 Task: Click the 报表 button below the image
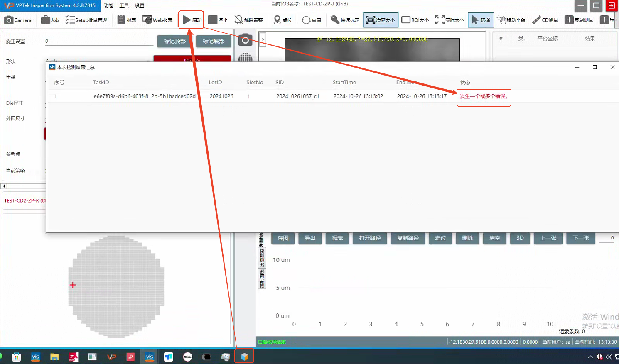click(x=337, y=238)
